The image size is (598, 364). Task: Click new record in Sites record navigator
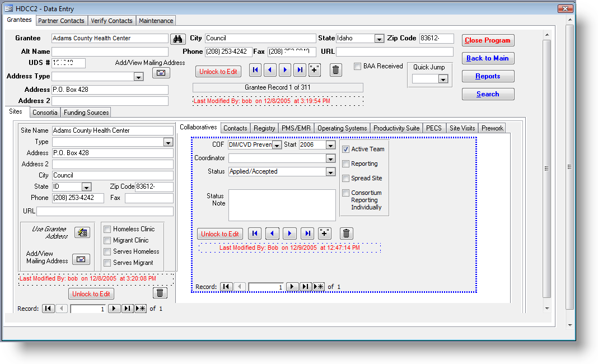(x=141, y=309)
